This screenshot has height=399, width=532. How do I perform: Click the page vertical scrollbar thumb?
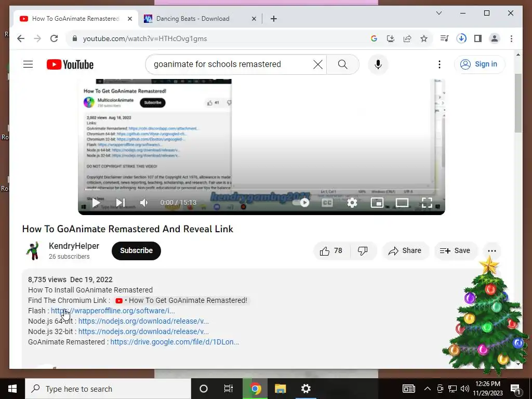click(x=518, y=103)
